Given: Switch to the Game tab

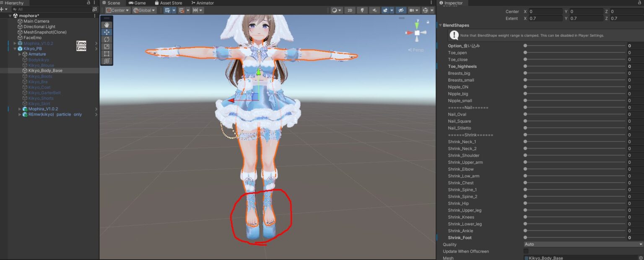Looking at the screenshot, I should tap(138, 3).
